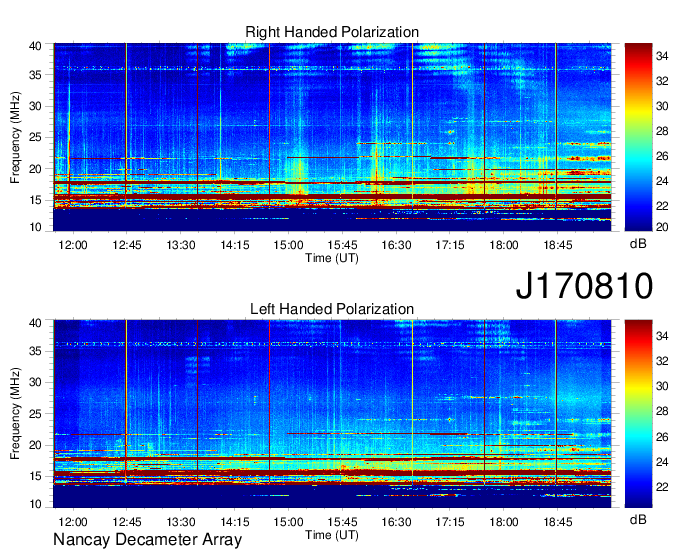The image size is (680, 552).
Task: Click 15:00 tick on Right Handed time axis
Action: pyautogui.click(x=288, y=245)
